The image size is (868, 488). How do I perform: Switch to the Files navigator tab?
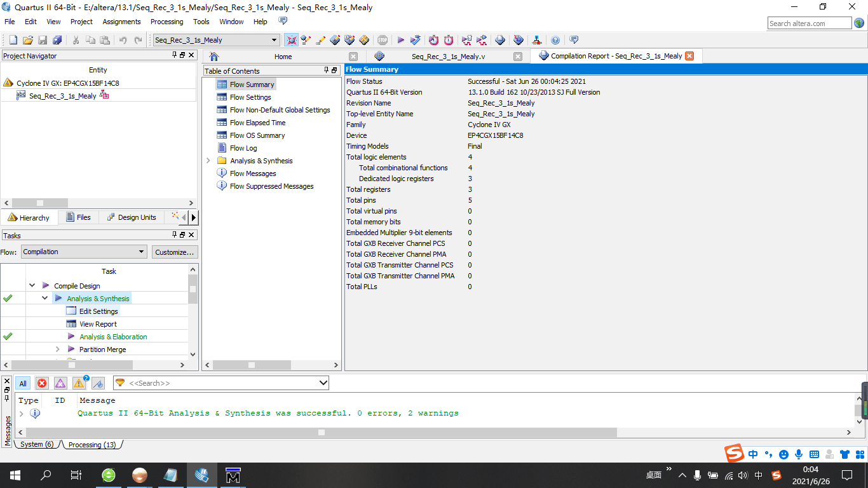(x=78, y=217)
